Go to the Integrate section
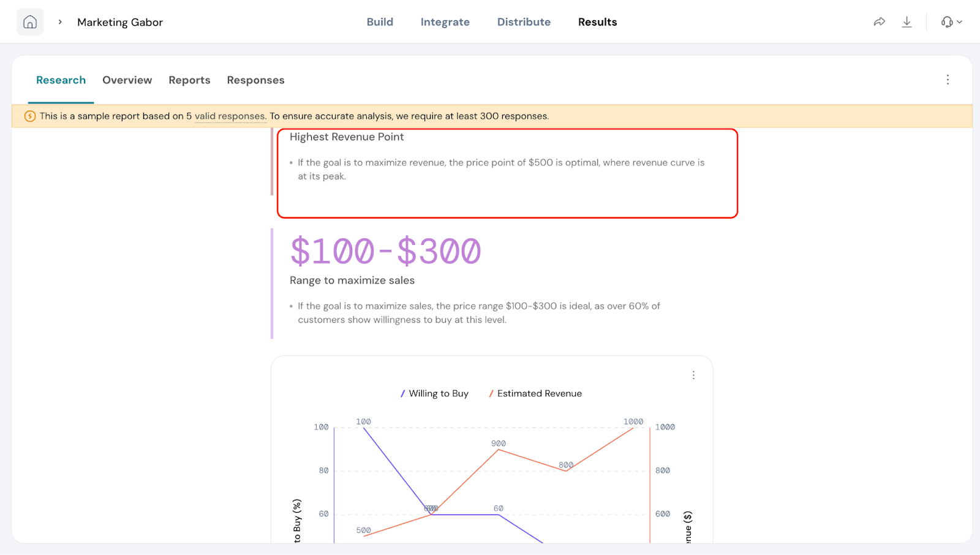 point(445,22)
